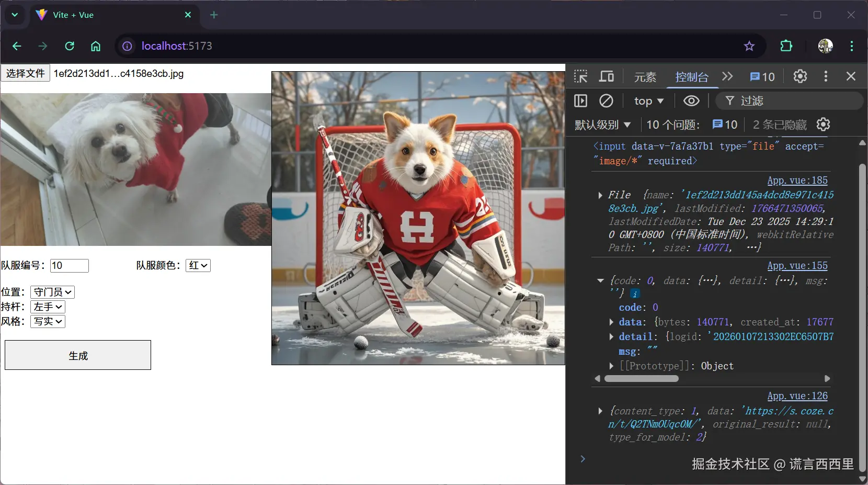Click the 选择文件 file chooser button

click(25, 73)
